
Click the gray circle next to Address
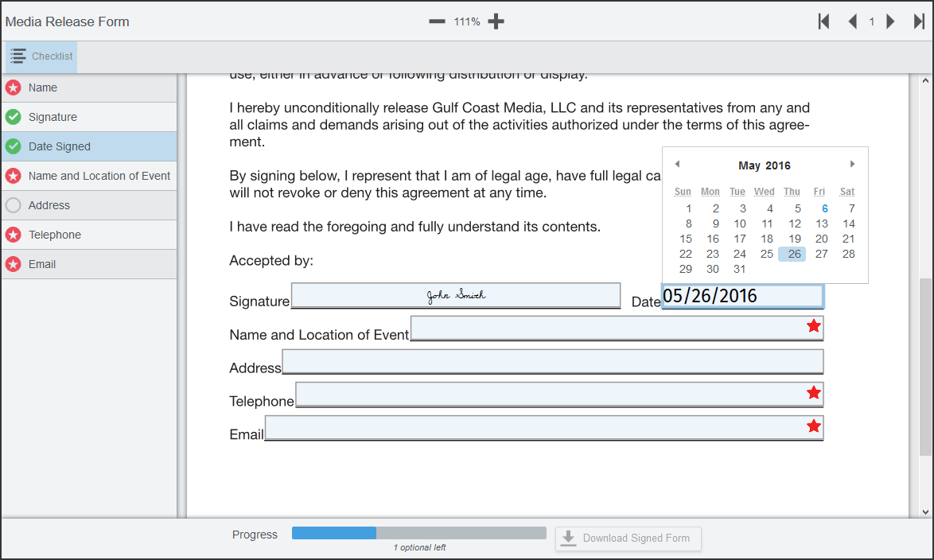click(x=14, y=204)
